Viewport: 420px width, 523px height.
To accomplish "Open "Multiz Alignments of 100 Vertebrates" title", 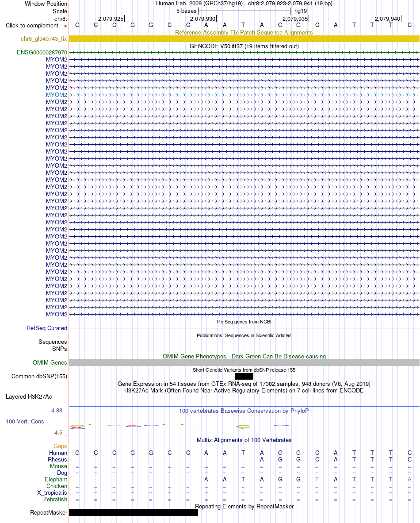I will [244, 440].
